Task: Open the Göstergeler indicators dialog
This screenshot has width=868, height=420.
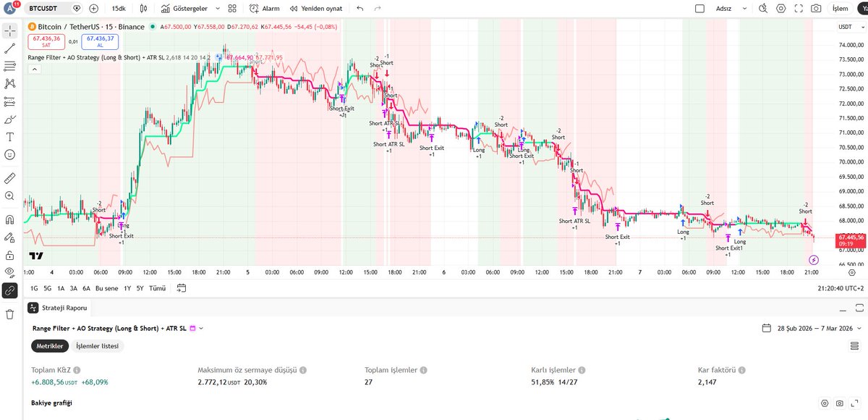Action: pyautogui.click(x=184, y=9)
